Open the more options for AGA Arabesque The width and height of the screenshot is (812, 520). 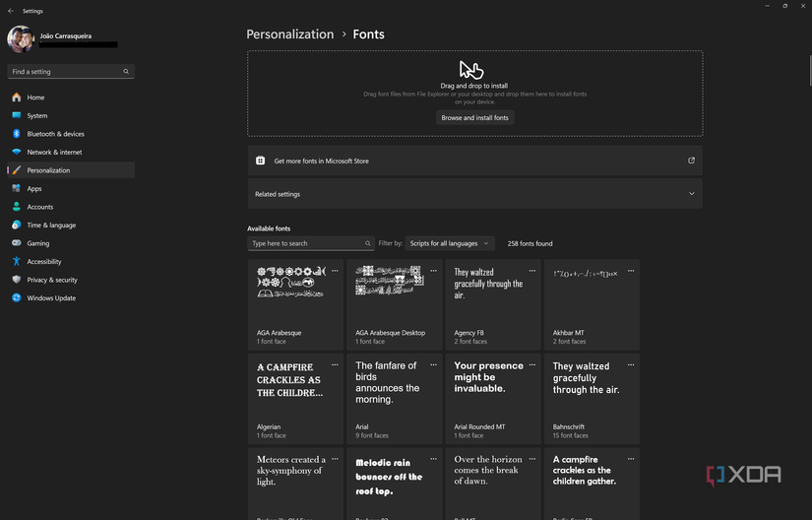[335, 271]
